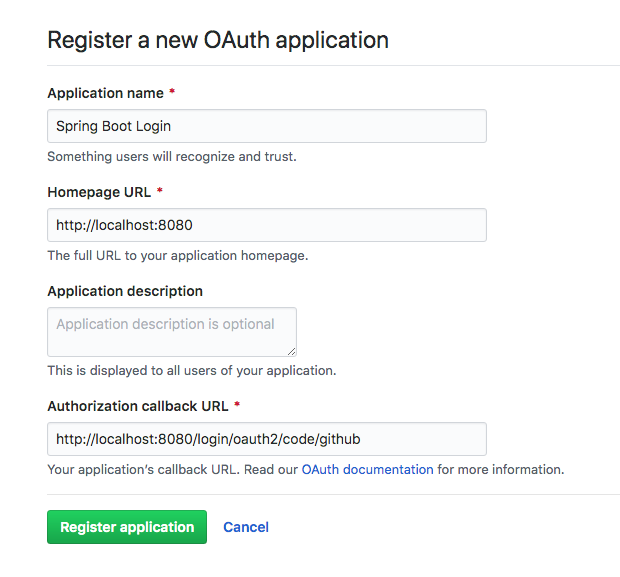
Task: Select the Application description text area
Action: (x=171, y=331)
